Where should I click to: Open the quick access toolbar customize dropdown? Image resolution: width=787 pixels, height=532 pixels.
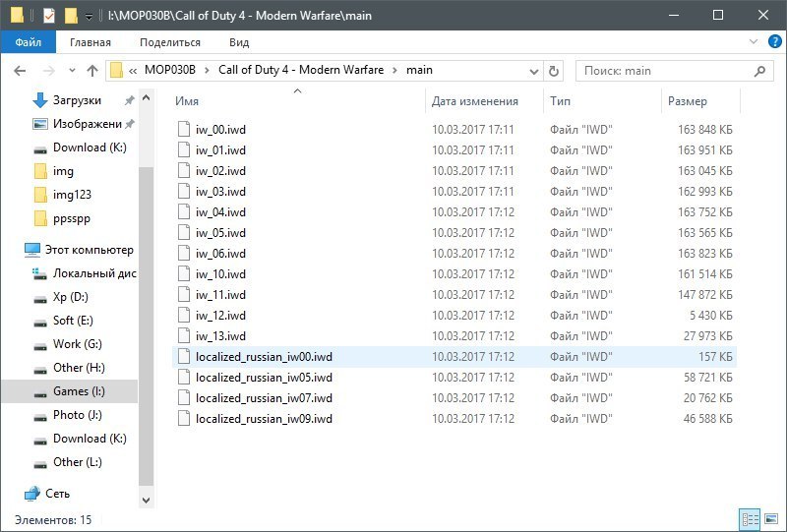[90, 16]
